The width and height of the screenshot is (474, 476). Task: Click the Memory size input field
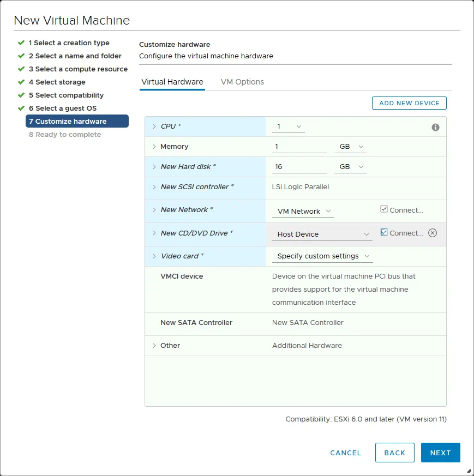[x=299, y=146]
